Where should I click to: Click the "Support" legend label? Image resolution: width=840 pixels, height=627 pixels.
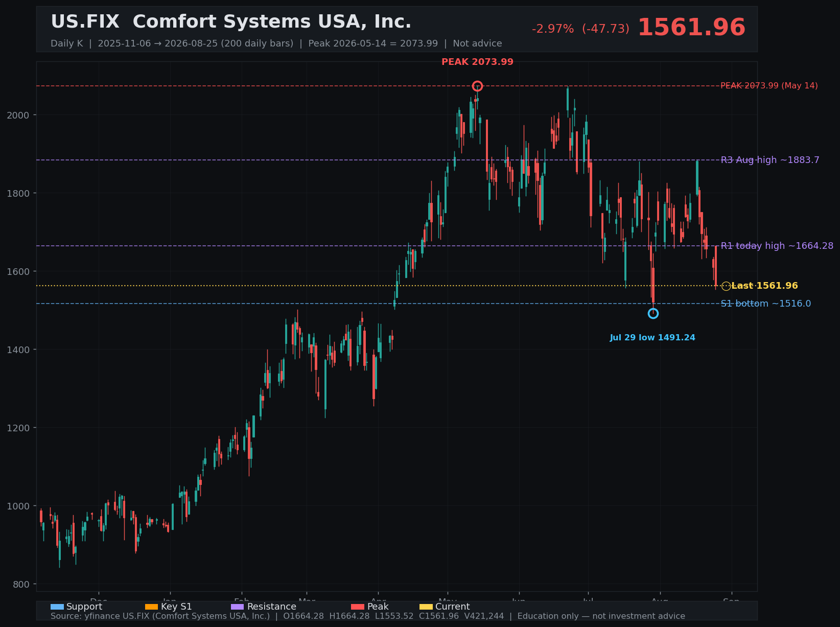pos(84,607)
